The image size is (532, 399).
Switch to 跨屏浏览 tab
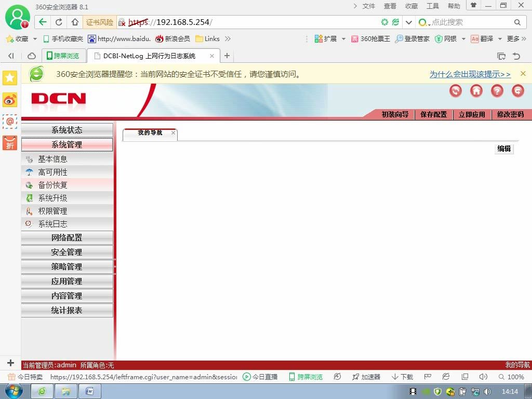[x=63, y=56]
